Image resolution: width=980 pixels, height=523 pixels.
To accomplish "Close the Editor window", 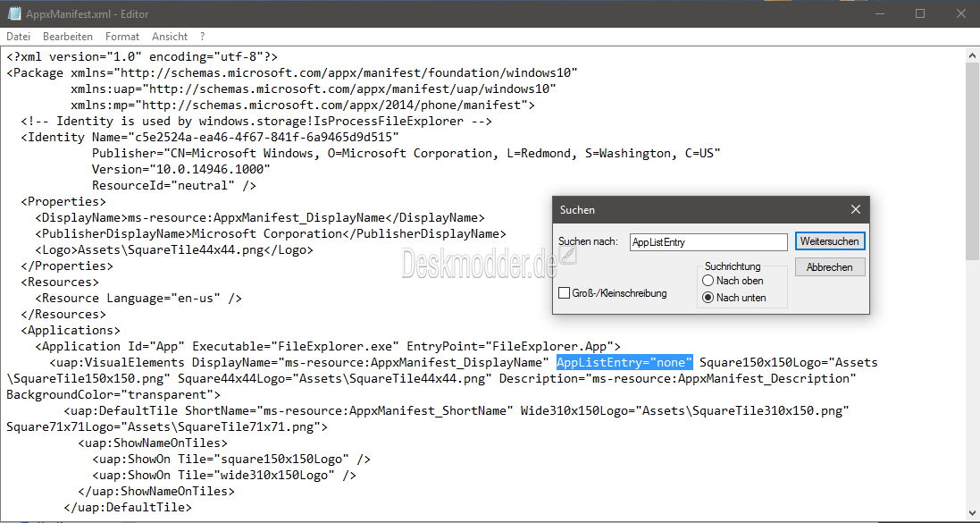I will (960, 13).
